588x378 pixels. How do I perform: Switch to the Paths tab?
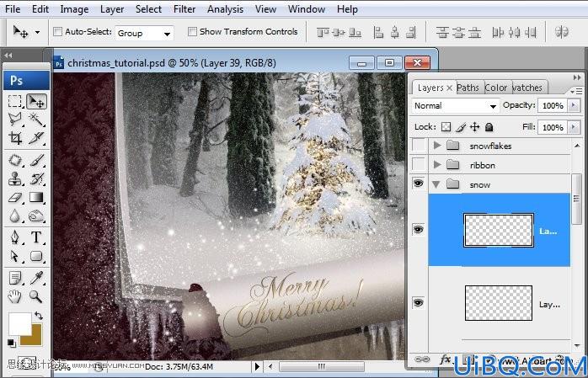tap(468, 88)
